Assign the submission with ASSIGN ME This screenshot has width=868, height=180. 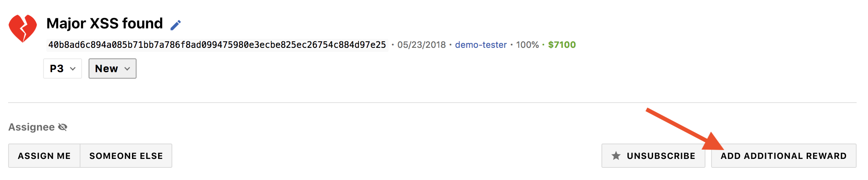(x=44, y=156)
